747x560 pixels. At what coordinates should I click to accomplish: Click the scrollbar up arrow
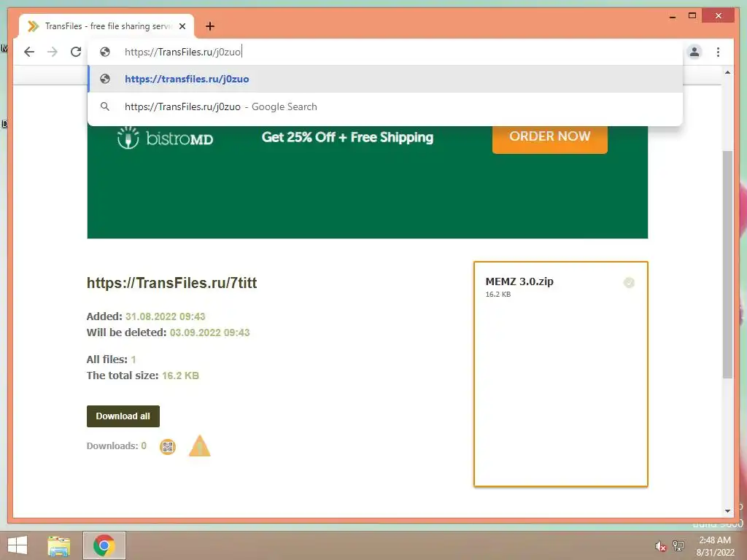click(727, 72)
